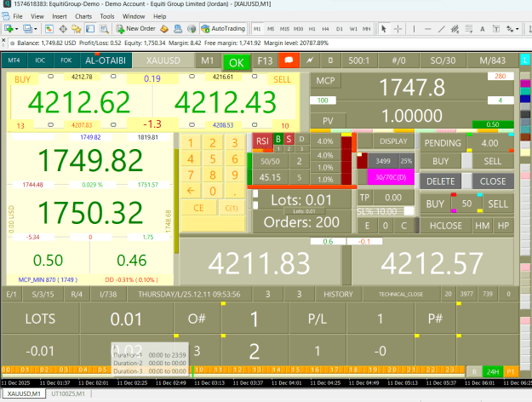Toggle the red RSI button
532x402 pixels.
click(262, 141)
